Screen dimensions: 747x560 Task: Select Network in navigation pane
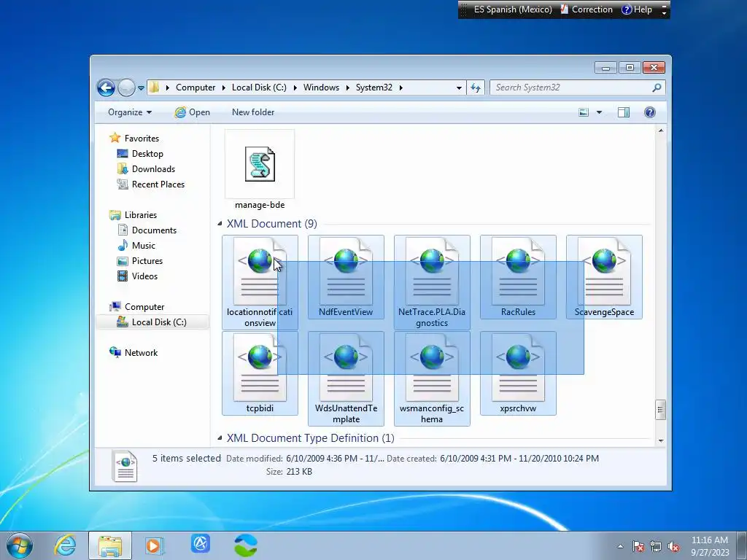tap(141, 353)
